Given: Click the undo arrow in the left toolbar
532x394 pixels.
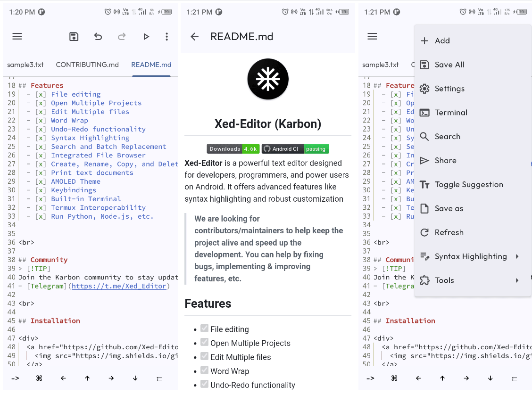Looking at the screenshot, I should 98,36.
